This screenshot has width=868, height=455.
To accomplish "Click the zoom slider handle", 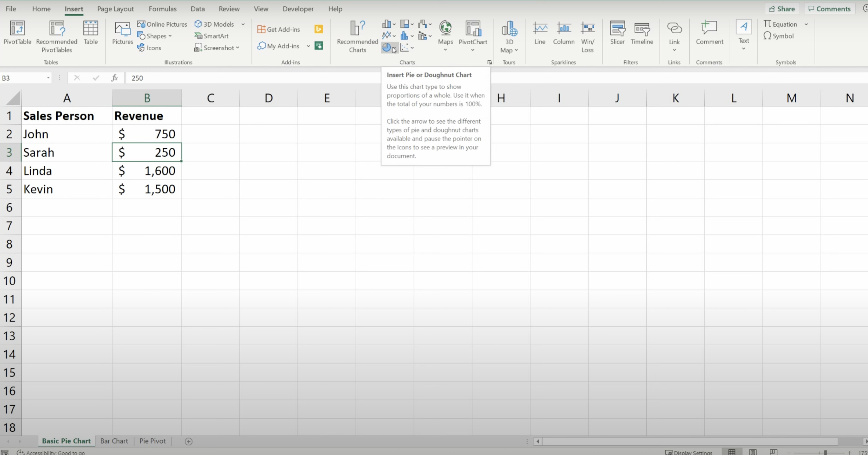I will point(825,452).
